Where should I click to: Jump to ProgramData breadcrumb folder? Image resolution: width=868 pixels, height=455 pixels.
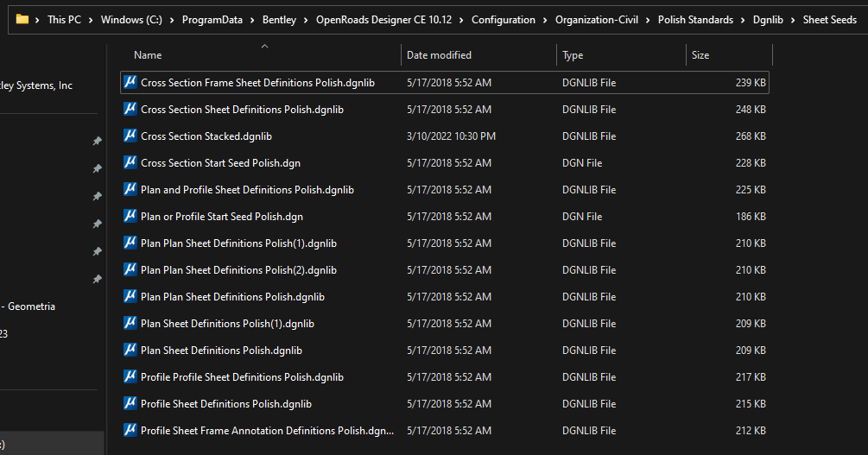(x=212, y=19)
